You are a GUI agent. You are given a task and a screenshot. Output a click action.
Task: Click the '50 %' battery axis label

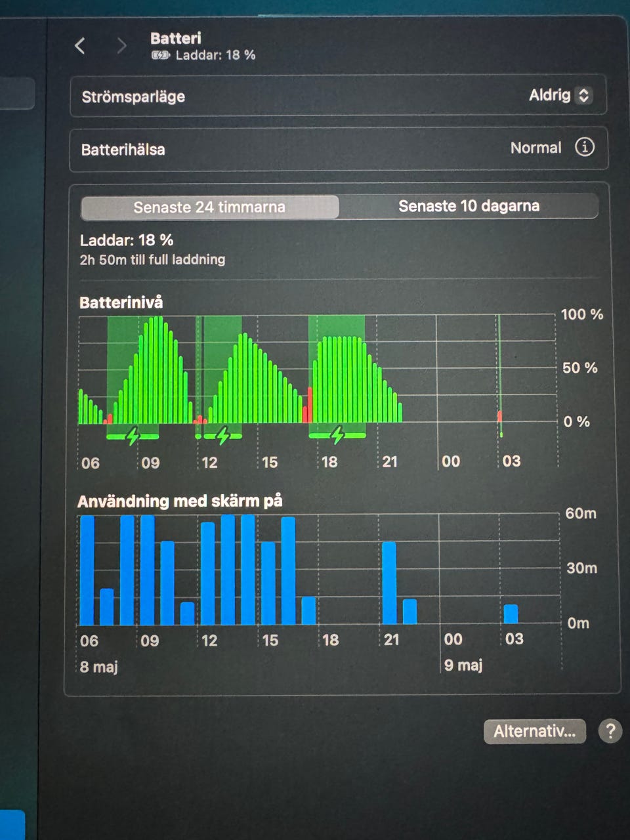pos(580,368)
